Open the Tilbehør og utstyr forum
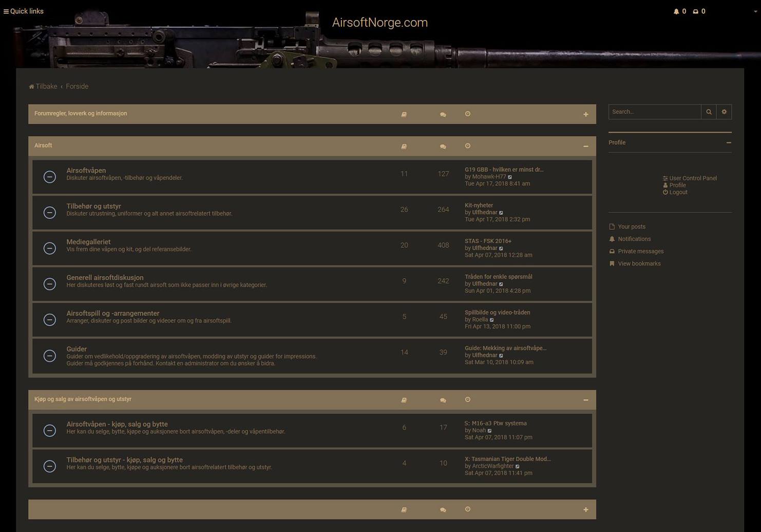761x532 pixels. (x=93, y=206)
